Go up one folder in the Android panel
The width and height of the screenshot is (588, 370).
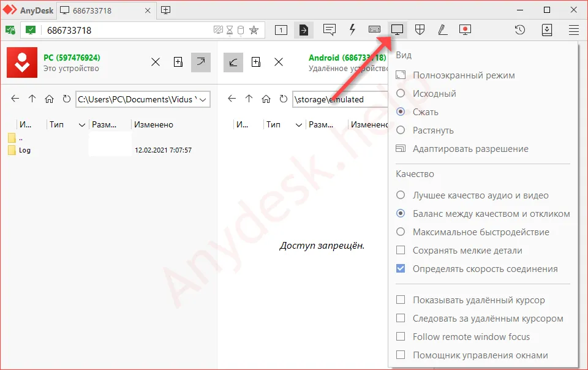(249, 99)
